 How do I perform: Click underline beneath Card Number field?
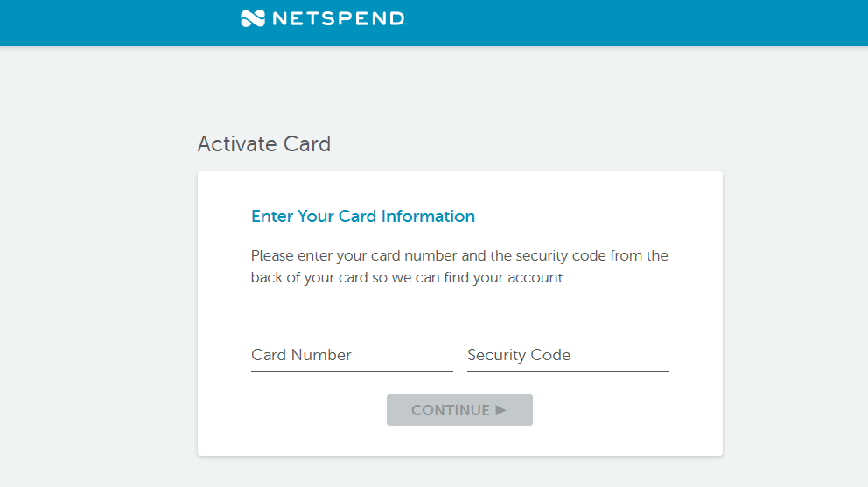(352, 371)
